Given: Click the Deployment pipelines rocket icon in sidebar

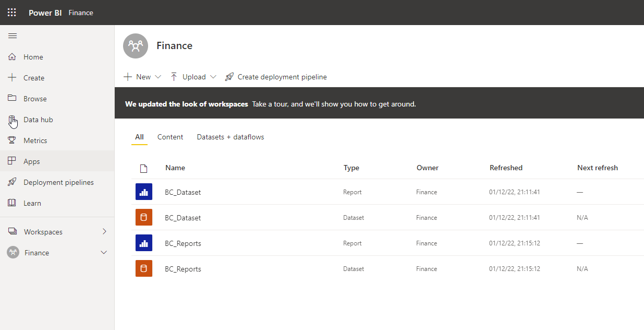Looking at the screenshot, I should click(x=13, y=182).
